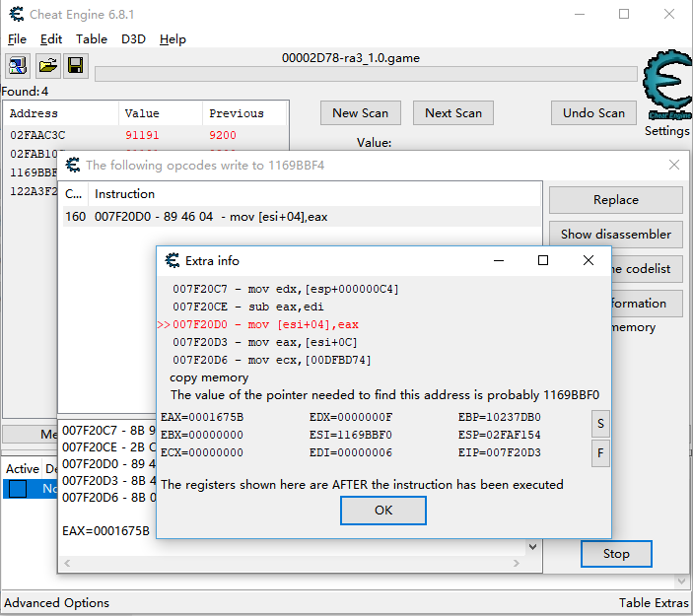The image size is (693, 616).
Task: Click the Replace button
Action: (616, 200)
